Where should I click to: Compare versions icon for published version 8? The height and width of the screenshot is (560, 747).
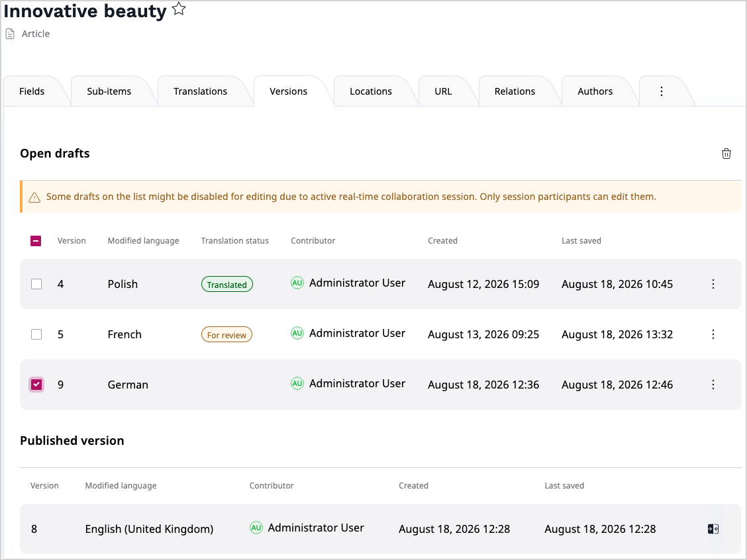tap(713, 529)
